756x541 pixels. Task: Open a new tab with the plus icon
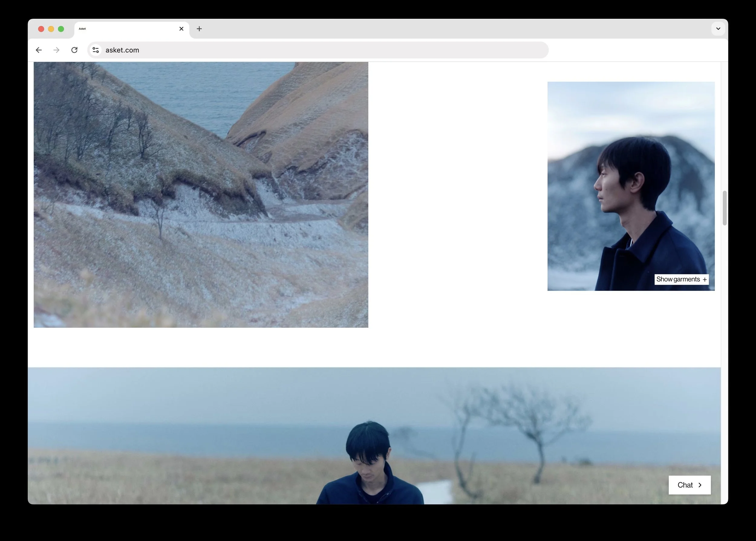(199, 29)
